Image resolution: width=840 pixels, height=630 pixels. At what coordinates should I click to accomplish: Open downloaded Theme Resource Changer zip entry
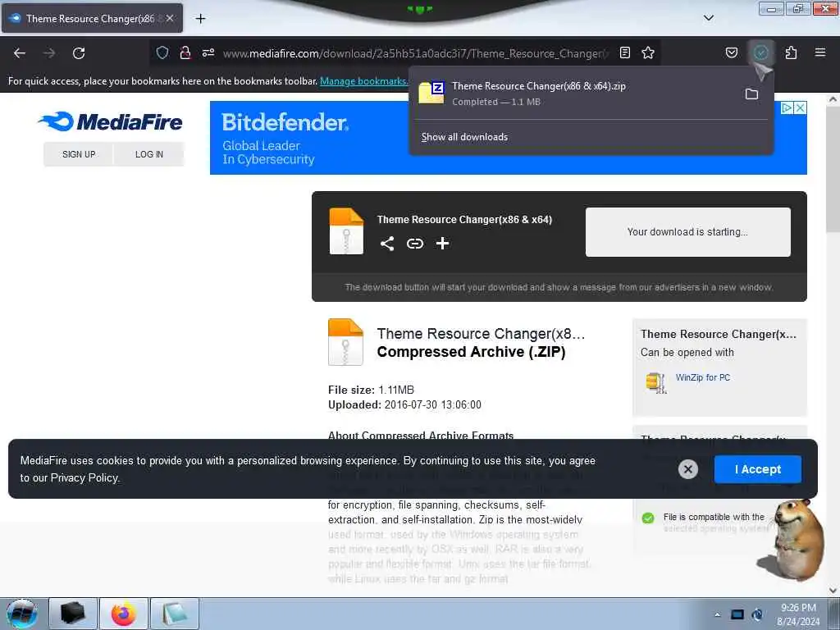coord(576,94)
